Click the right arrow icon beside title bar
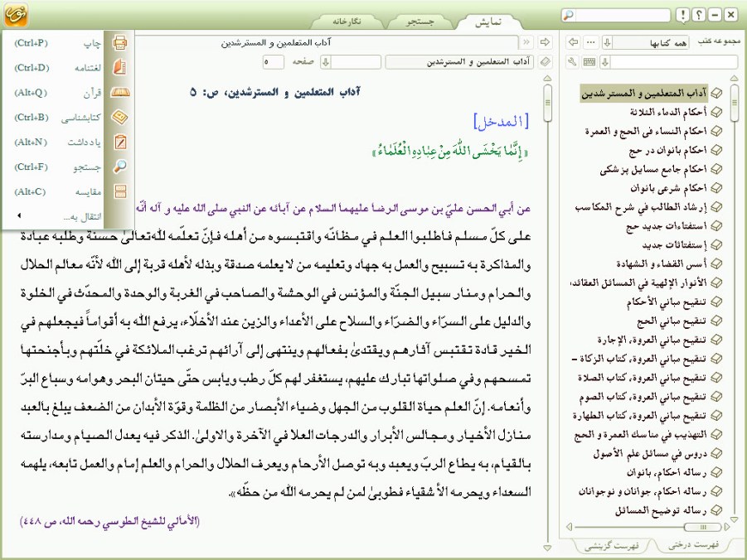This screenshot has width=747, height=560. point(545,42)
